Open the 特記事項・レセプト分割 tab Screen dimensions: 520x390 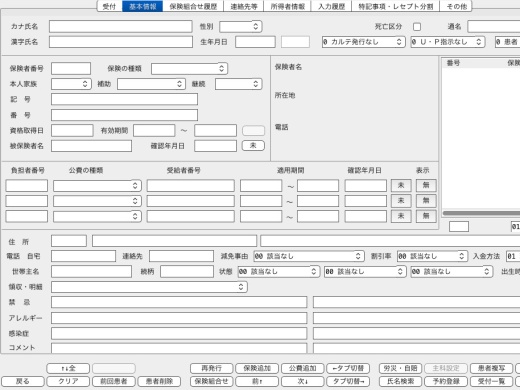[x=396, y=6]
